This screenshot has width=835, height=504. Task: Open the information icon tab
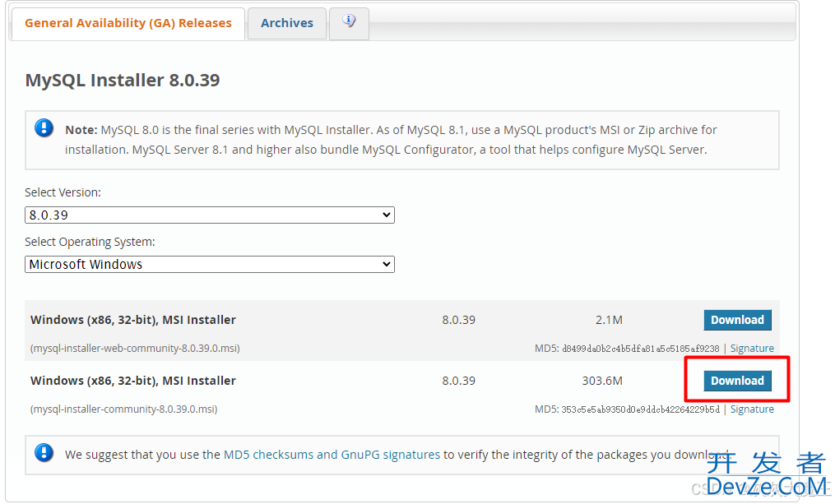click(349, 23)
